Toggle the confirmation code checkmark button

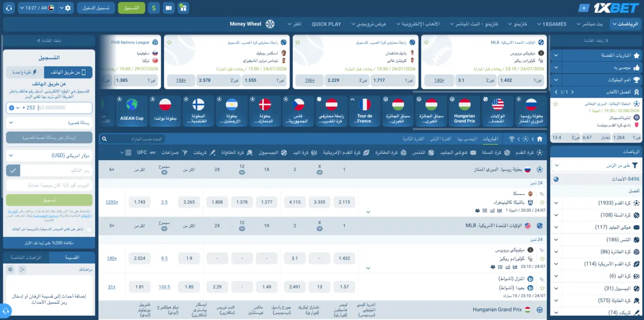(x=13, y=170)
